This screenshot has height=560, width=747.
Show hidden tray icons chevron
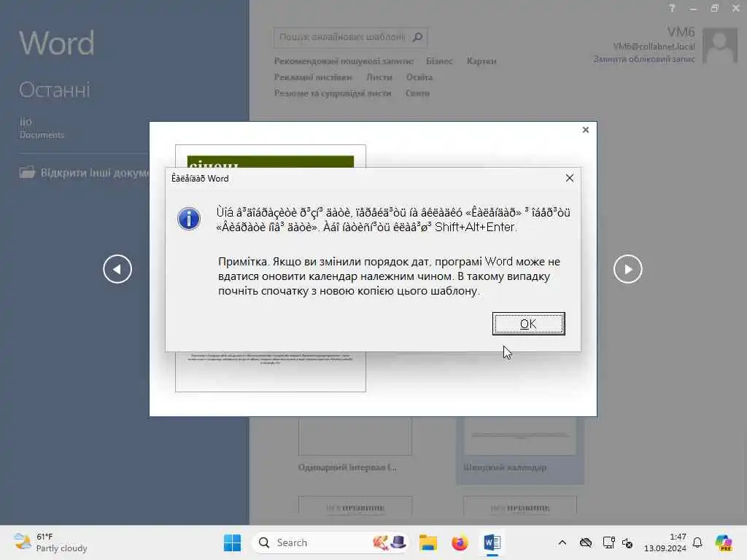coord(562,542)
